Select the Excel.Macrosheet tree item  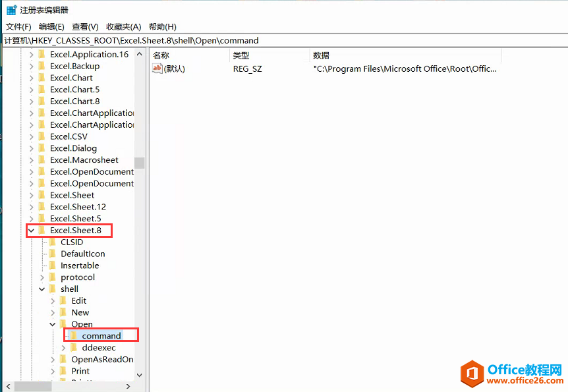pos(84,160)
